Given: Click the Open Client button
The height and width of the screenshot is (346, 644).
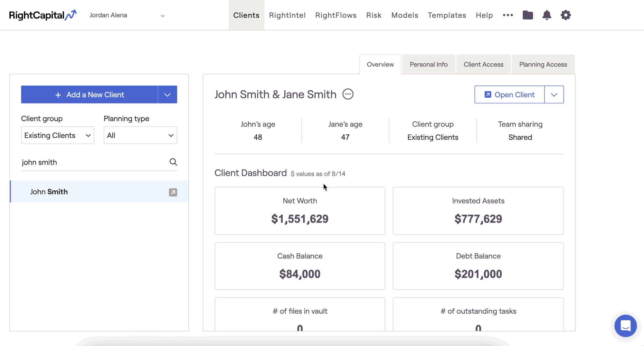Looking at the screenshot, I should (x=509, y=95).
